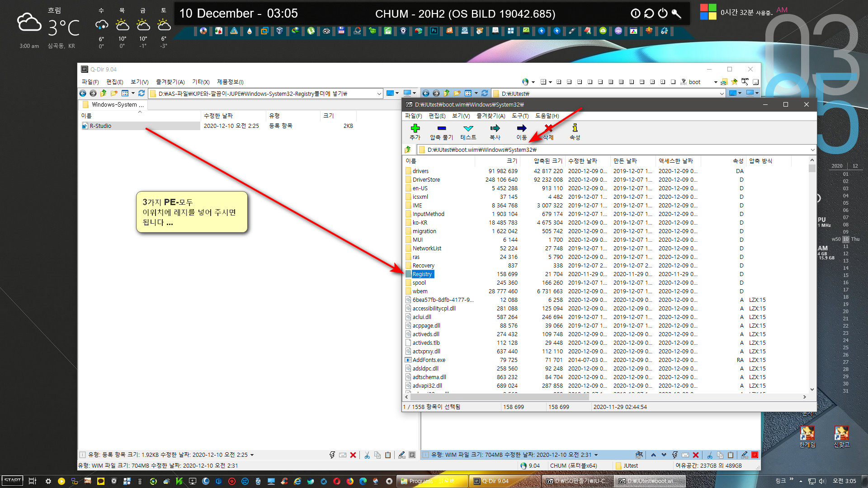The height and width of the screenshot is (488, 868).
Task: Open 7-Zip 도움말(H) menu
Action: tap(547, 116)
